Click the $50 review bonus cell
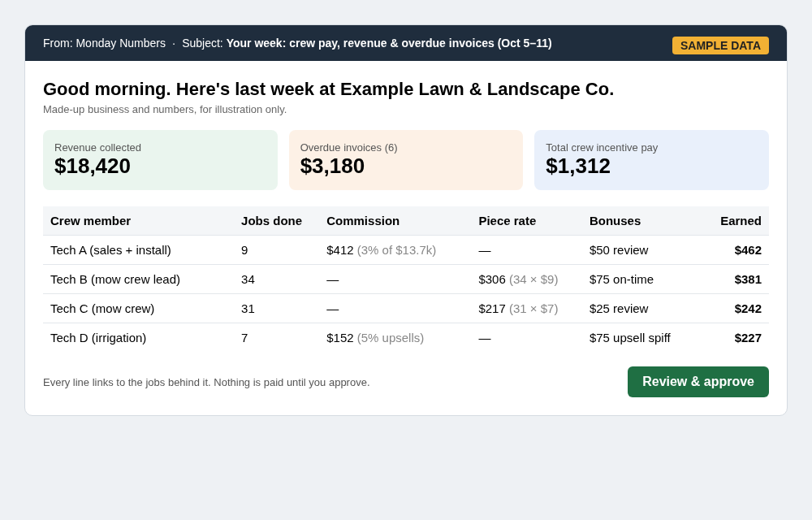This screenshot has height=520, width=812. [x=618, y=250]
